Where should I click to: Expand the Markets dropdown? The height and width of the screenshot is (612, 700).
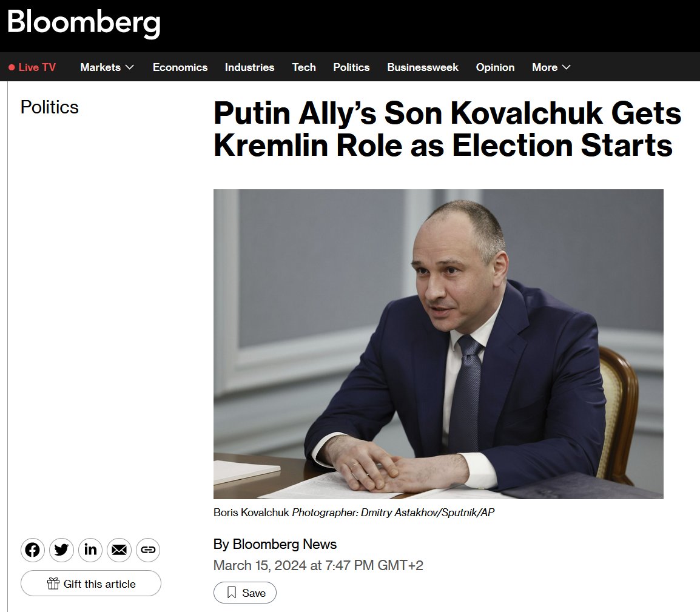(x=107, y=67)
